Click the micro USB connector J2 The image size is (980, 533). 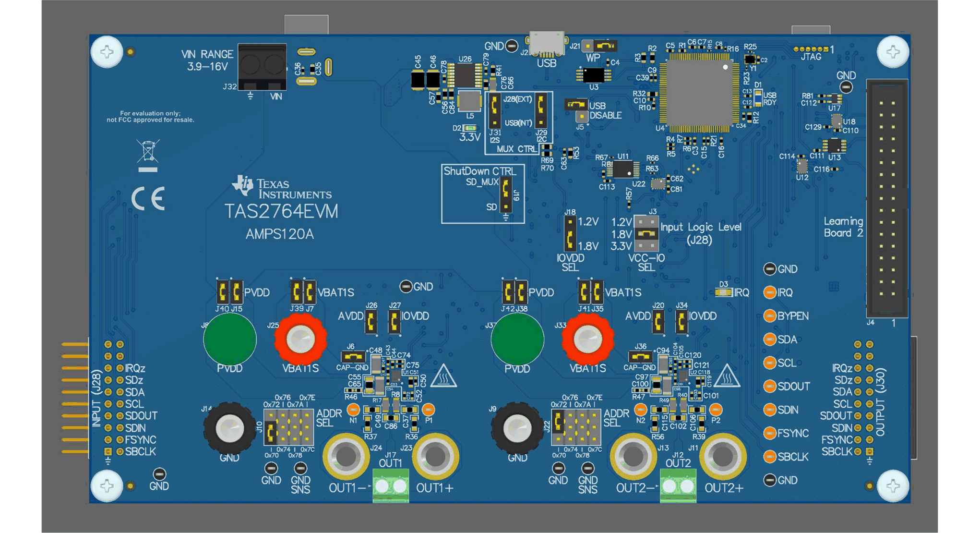[547, 44]
